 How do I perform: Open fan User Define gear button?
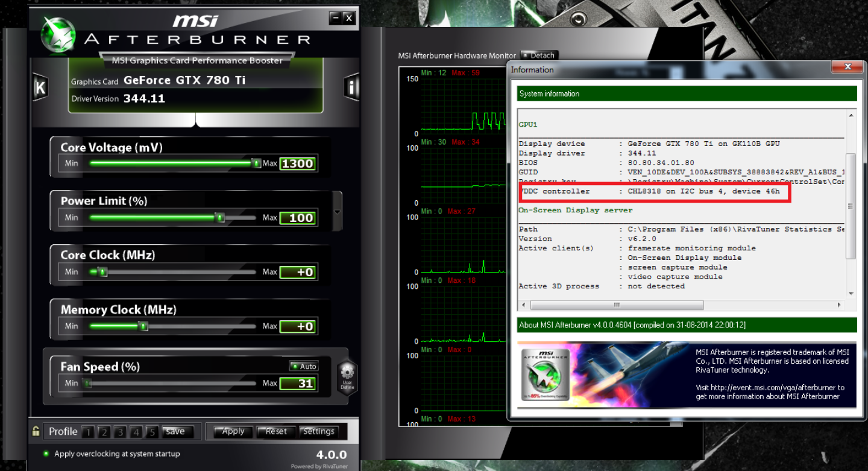[347, 378]
